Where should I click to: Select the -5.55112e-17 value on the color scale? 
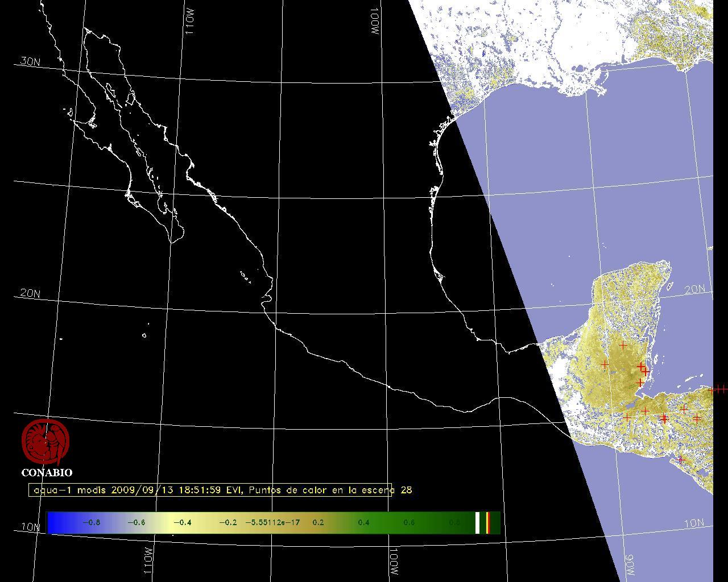(x=272, y=523)
